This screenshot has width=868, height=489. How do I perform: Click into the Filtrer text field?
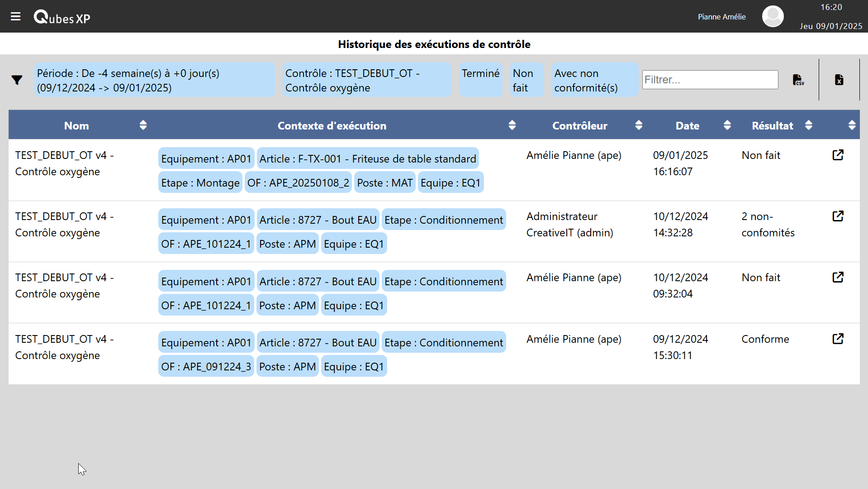[x=710, y=80]
